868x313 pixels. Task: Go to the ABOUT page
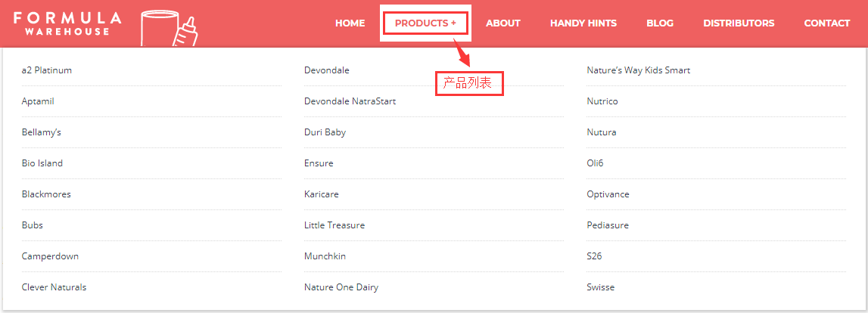point(503,23)
